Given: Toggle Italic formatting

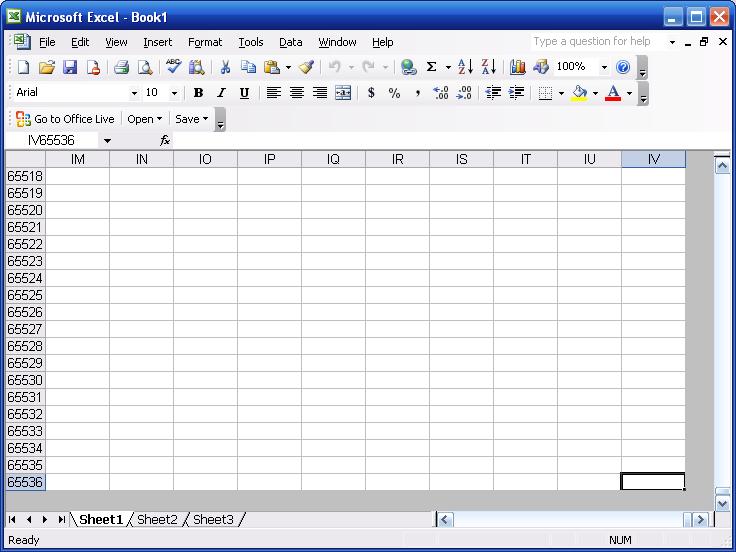Looking at the screenshot, I should click(221, 93).
